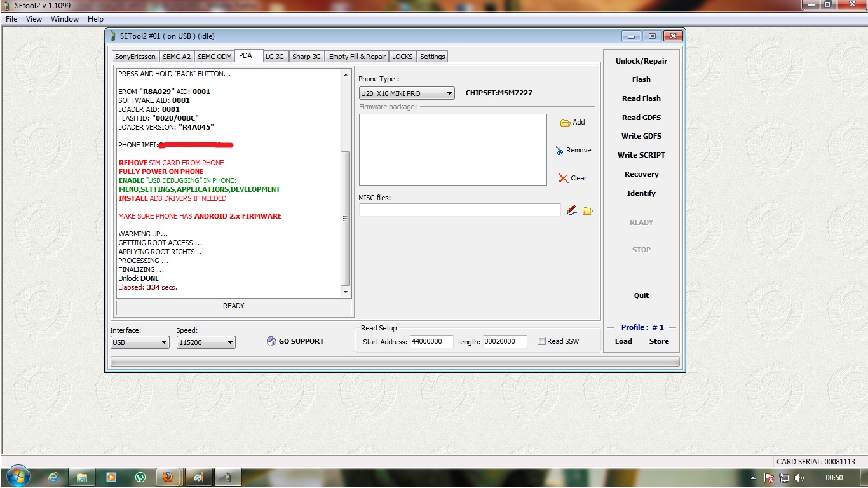The image size is (868, 488).
Task: Open Firefox from the taskbar
Action: [x=168, y=477]
